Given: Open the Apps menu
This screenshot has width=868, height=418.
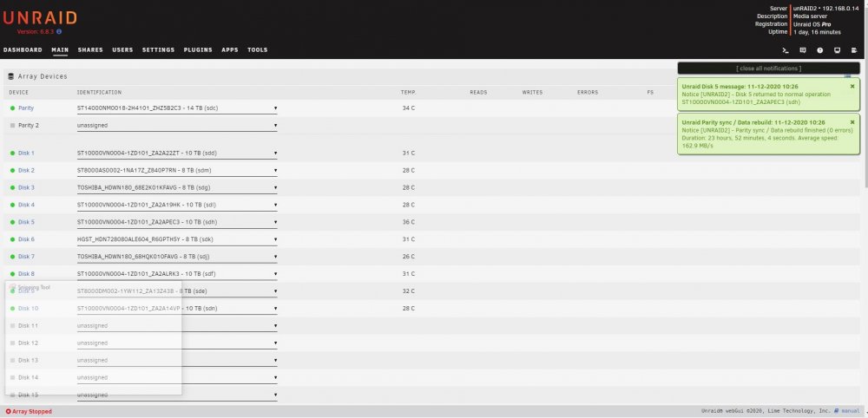Looking at the screenshot, I should 230,49.
